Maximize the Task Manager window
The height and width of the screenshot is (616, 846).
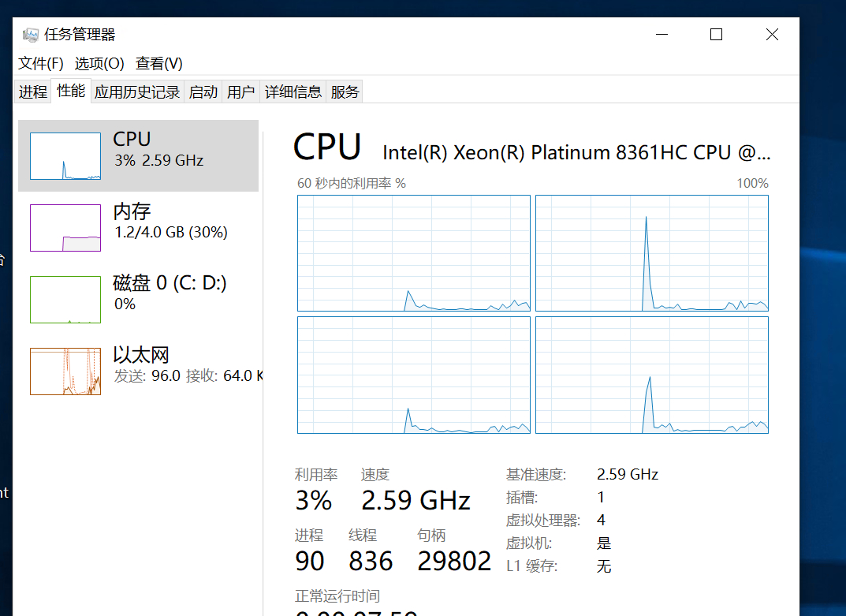point(716,35)
